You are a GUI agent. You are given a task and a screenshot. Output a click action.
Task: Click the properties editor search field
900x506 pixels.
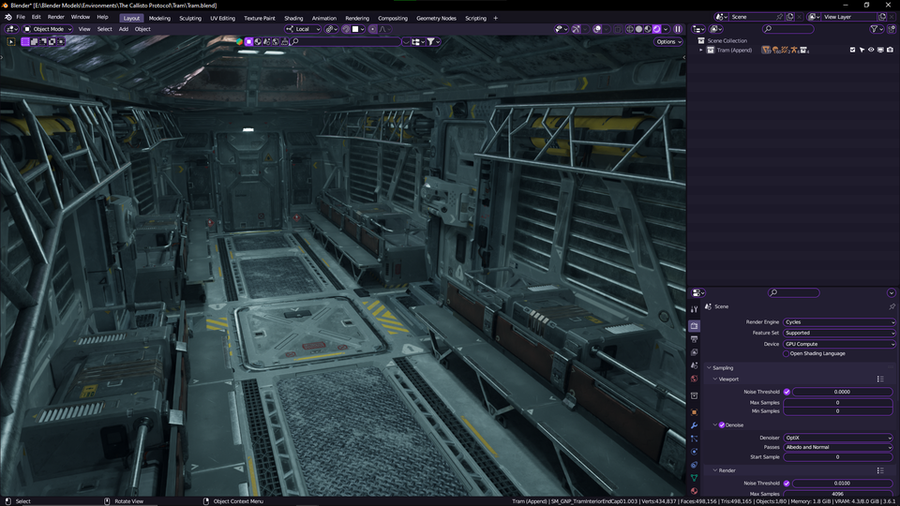(x=794, y=293)
